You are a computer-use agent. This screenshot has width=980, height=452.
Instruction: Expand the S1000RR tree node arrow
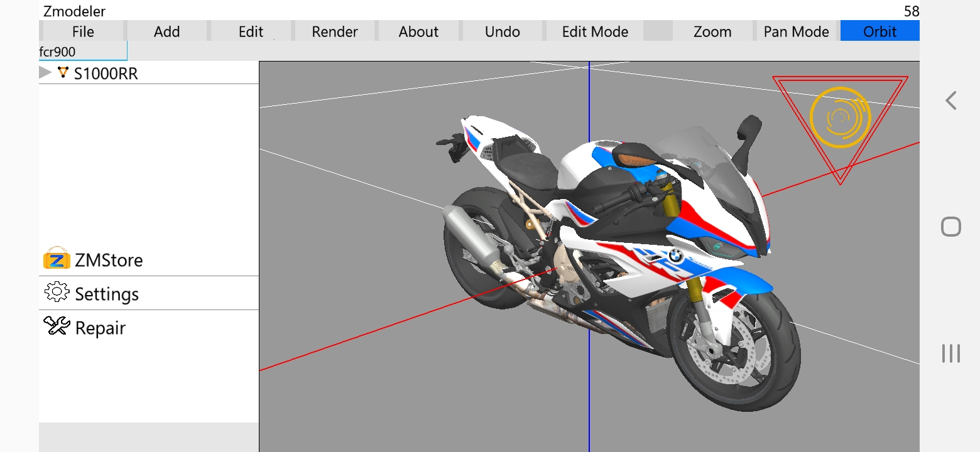point(45,73)
